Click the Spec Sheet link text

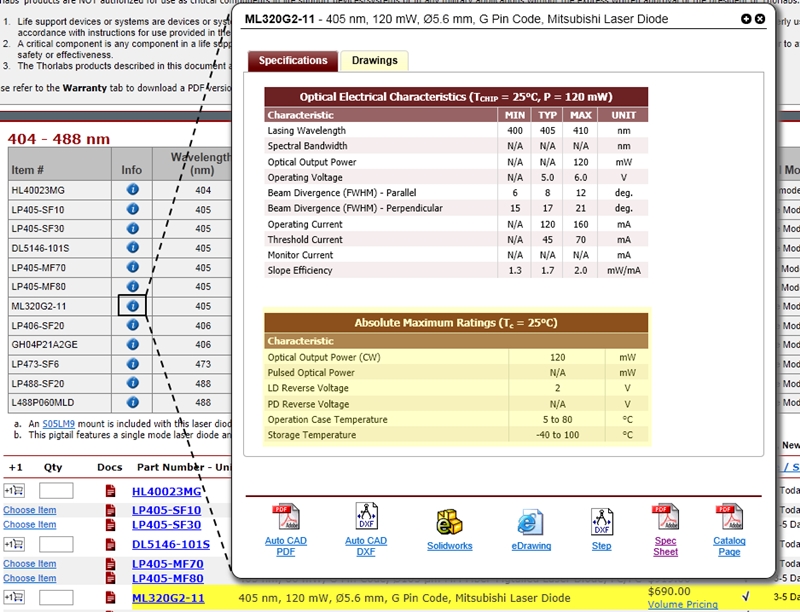pyautogui.click(x=665, y=546)
